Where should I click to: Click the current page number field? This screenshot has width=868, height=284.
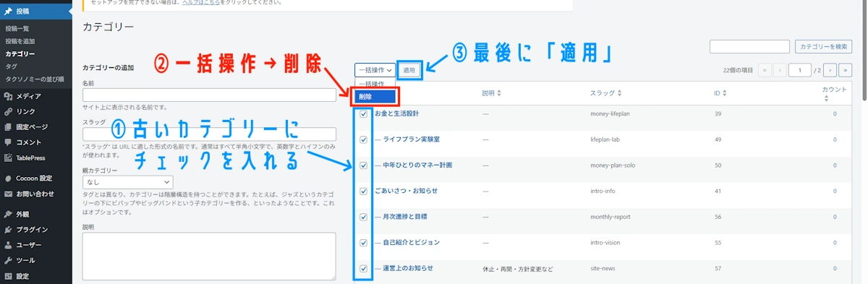800,70
